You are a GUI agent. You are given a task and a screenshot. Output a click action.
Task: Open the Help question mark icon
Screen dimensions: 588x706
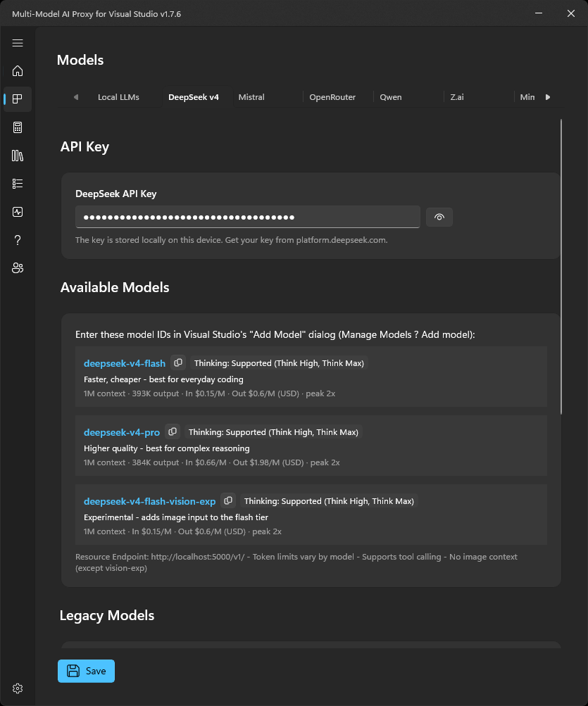[x=18, y=240]
